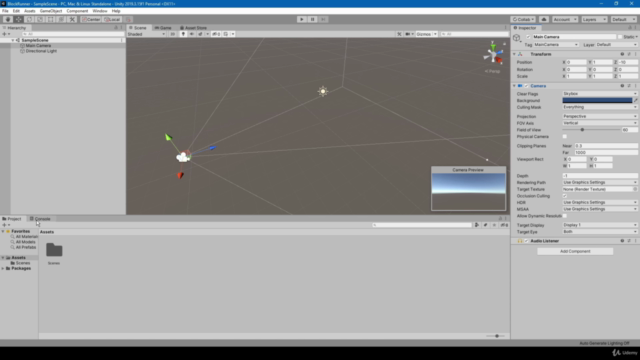Toggle Main Camera active checkbox in Inspector
The image size is (640, 360).
click(x=528, y=37)
